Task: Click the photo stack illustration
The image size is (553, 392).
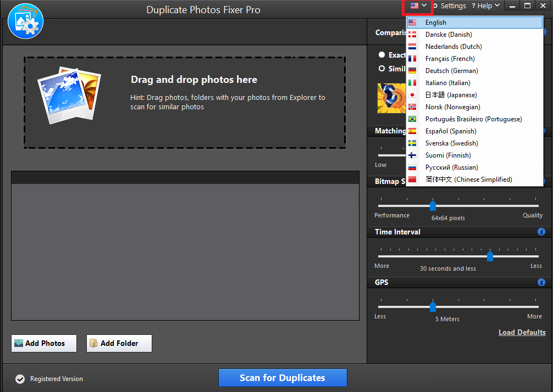Action: coord(69,96)
